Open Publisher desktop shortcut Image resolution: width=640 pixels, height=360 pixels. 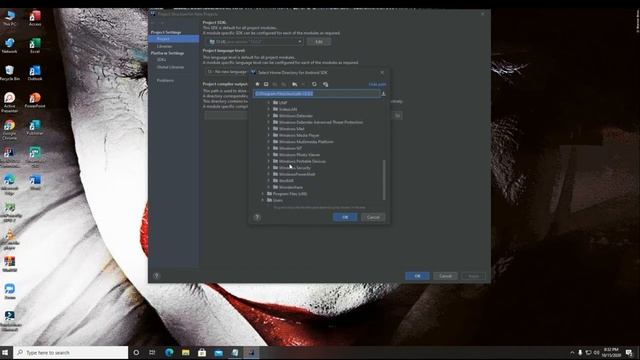[x=35, y=127]
